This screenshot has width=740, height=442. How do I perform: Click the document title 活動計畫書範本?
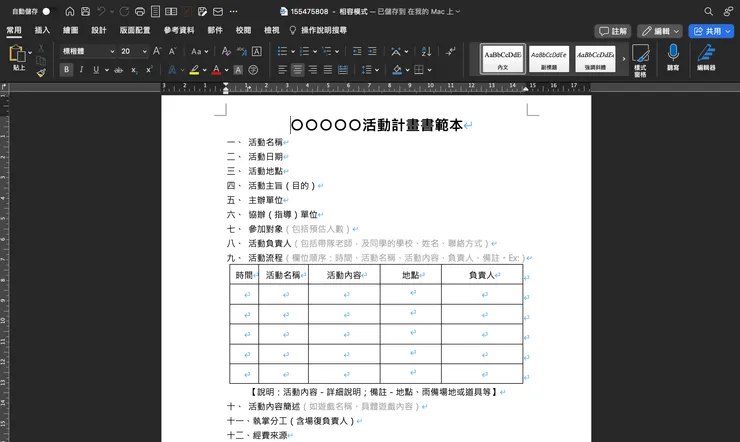click(413, 125)
